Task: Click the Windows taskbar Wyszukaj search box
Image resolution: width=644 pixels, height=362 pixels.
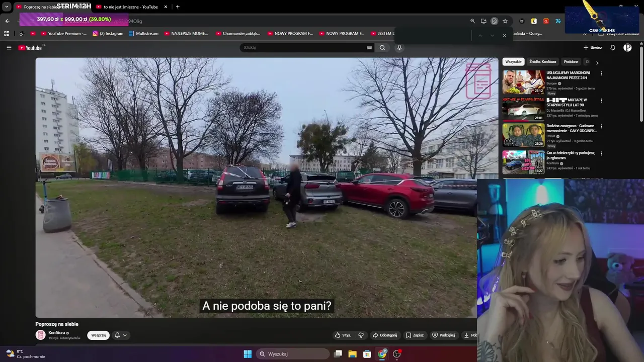Action: 293,354
